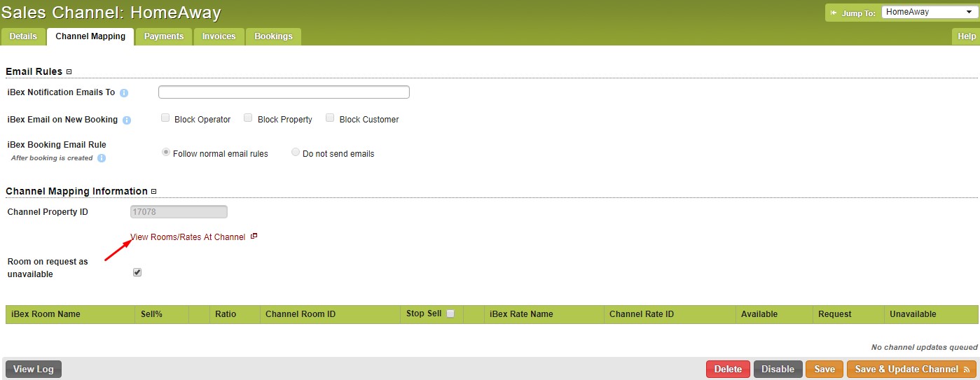Tick the Block Operator checkbox
The width and height of the screenshot is (980, 380).
pyautogui.click(x=165, y=118)
